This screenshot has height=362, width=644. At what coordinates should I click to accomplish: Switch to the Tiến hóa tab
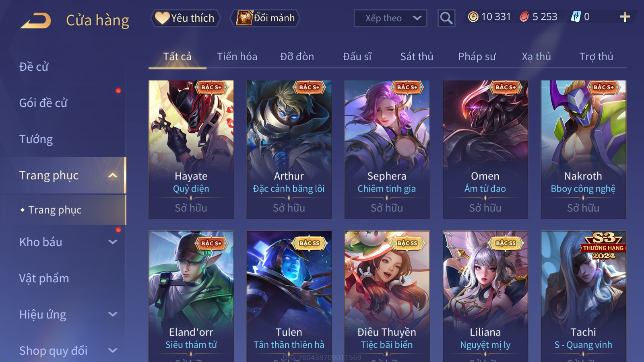237,57
